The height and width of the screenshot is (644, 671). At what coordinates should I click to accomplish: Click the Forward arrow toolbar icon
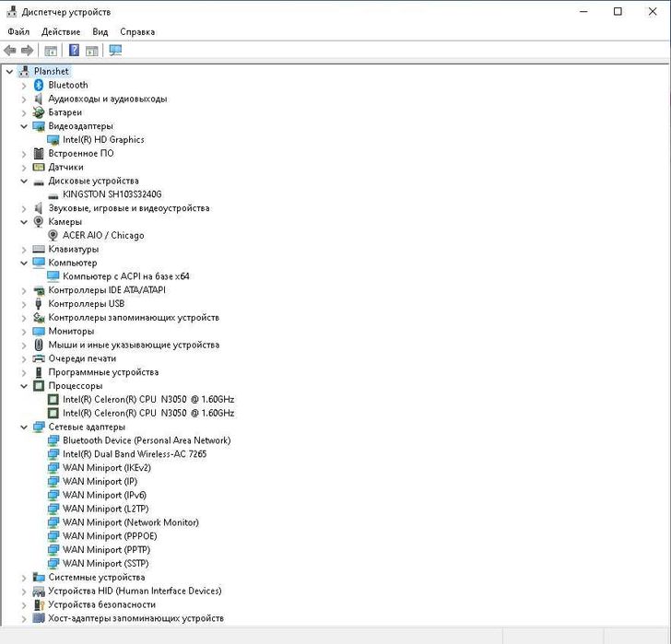pos(28,51)
